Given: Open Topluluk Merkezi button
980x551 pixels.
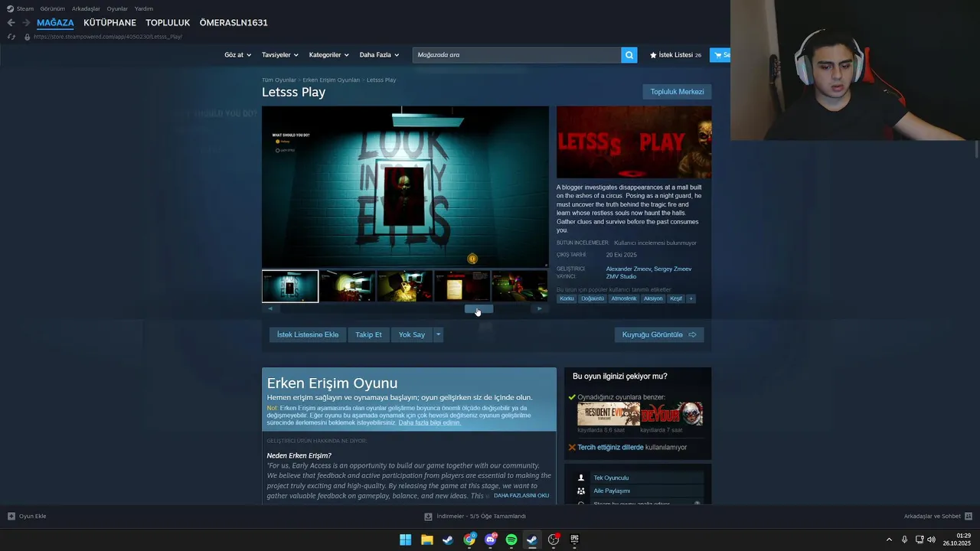Looking at the screenshot, I should (677, 92).
